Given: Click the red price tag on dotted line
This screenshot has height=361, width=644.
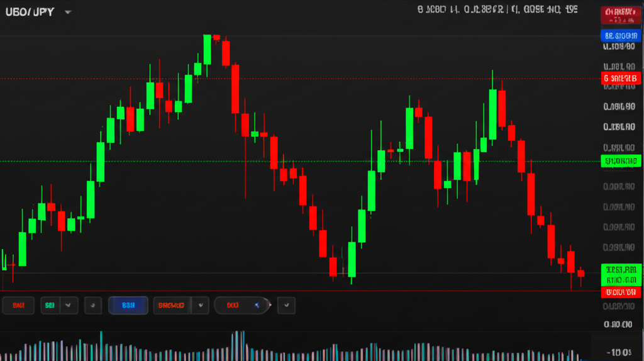Looking at the screenshot, I should pos(621,79).
